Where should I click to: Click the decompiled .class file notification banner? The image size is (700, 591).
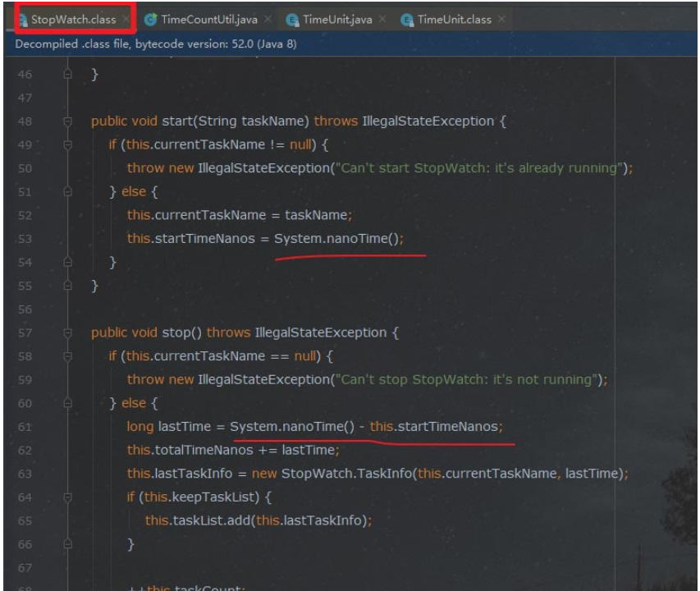click(x=156, y=44)
